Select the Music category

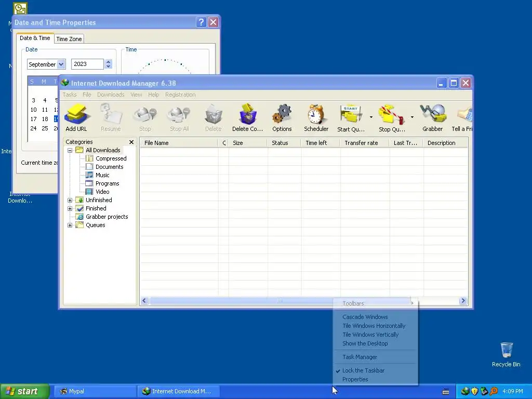point(102,175)
